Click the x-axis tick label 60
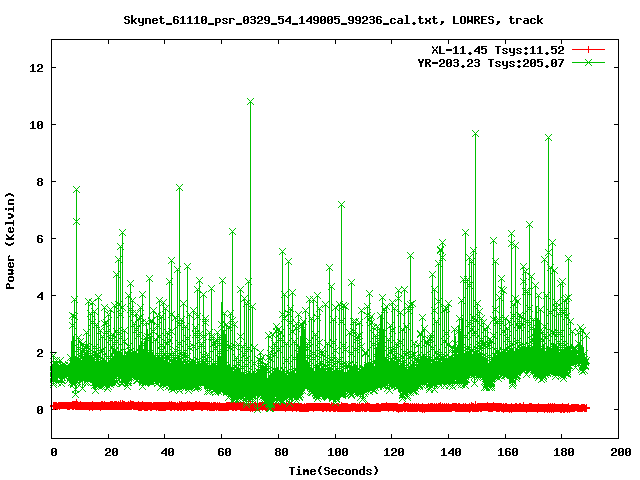The width and height of the screenshot is (640, 480). (222, 453)
